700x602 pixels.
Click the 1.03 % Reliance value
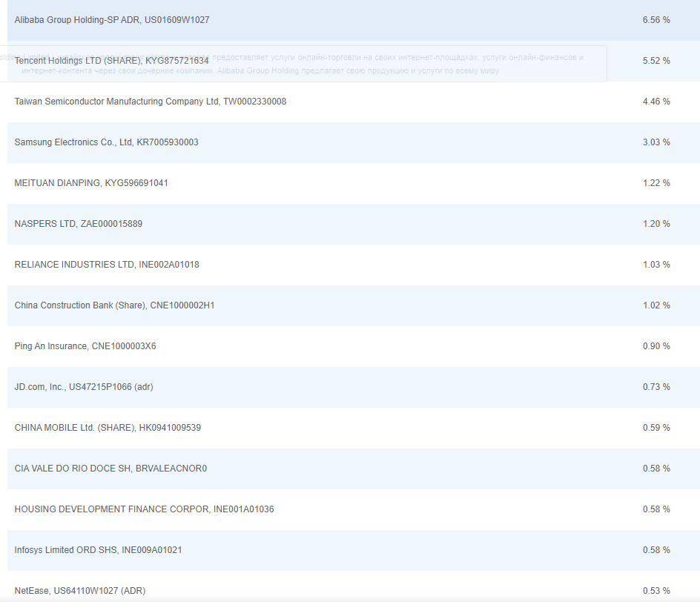pos(656,265)
